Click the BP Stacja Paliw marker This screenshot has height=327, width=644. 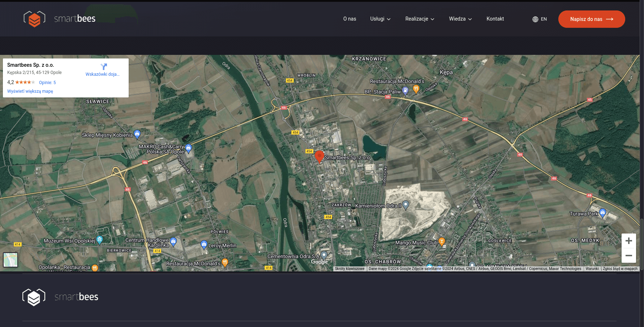[405, 91]
